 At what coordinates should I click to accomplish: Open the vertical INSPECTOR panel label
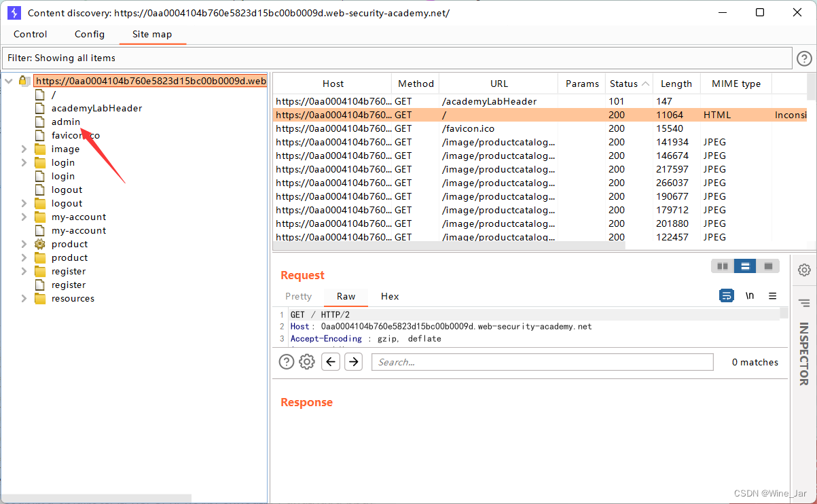804,354
